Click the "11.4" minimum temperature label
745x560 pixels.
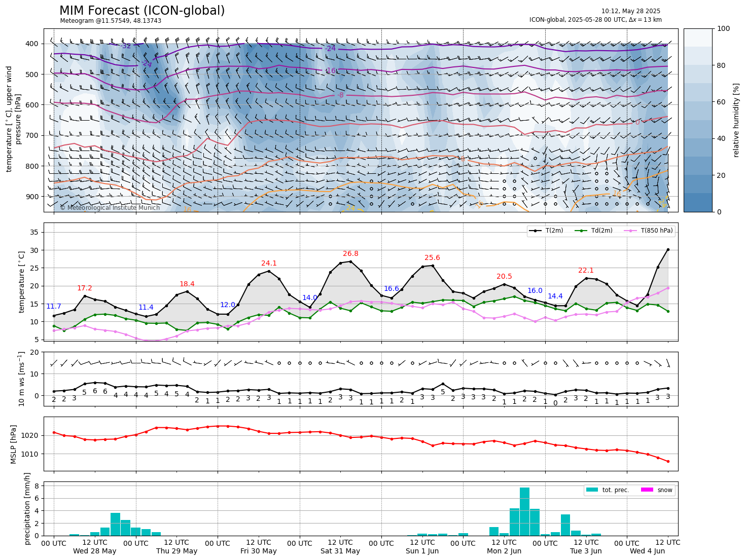146,308
